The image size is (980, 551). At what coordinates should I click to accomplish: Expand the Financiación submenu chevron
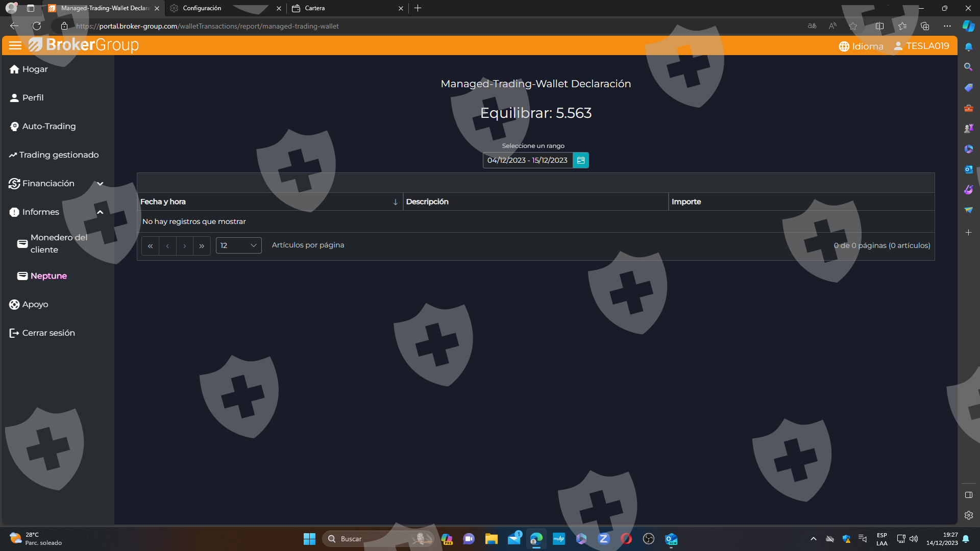(100, 184)
